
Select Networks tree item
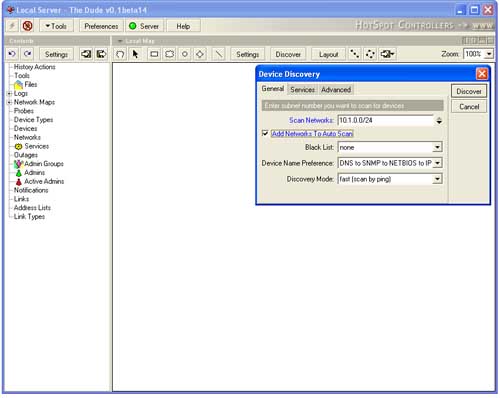coord(27,137)
